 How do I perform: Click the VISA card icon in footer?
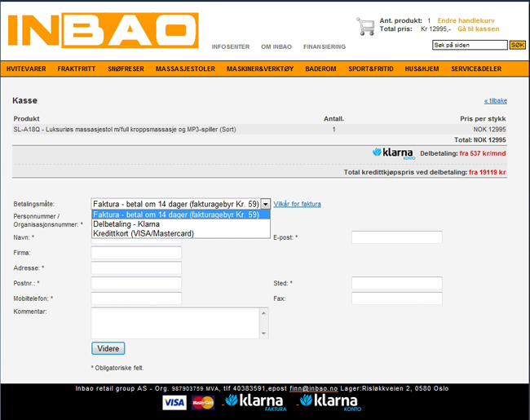[x=174, y=402]
